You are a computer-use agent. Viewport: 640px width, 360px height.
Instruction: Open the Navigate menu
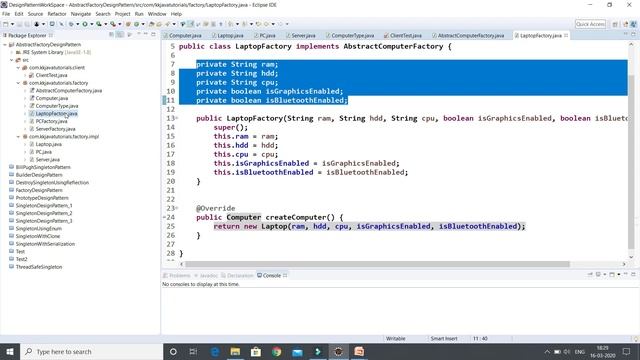coord(81,14)
